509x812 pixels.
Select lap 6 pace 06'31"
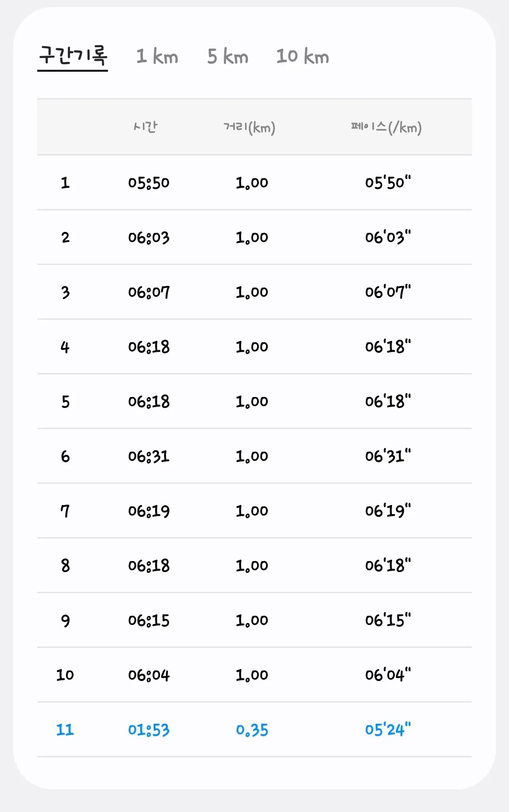coord(388,456)
